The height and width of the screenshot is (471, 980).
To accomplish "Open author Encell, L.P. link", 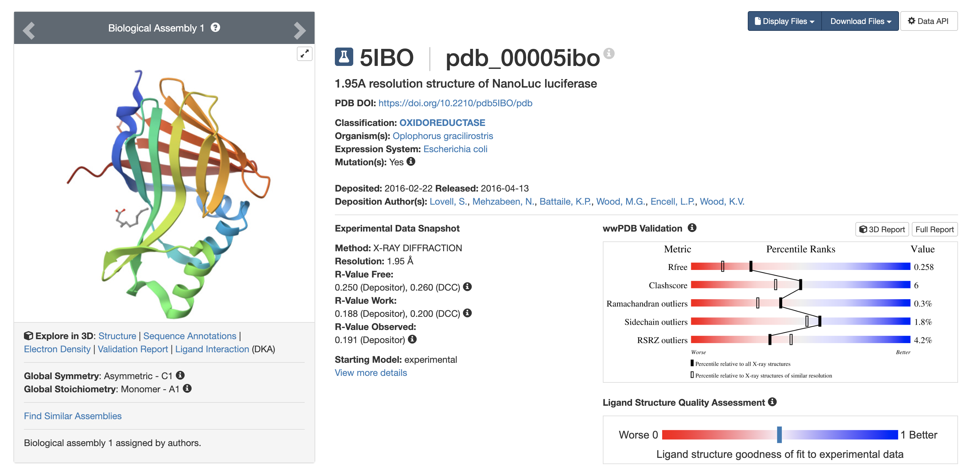I will tap(672, 202).
